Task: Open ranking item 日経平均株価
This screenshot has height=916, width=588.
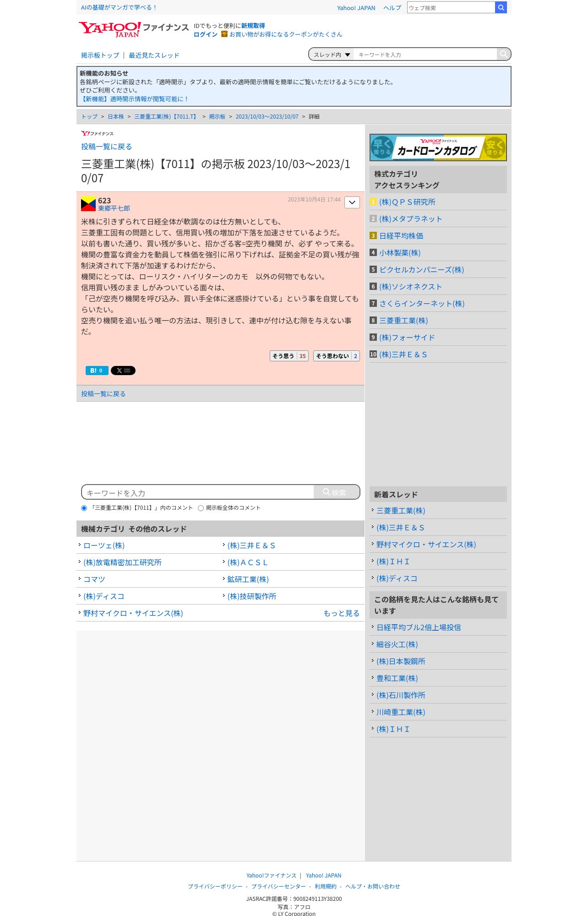Action: 401,236
